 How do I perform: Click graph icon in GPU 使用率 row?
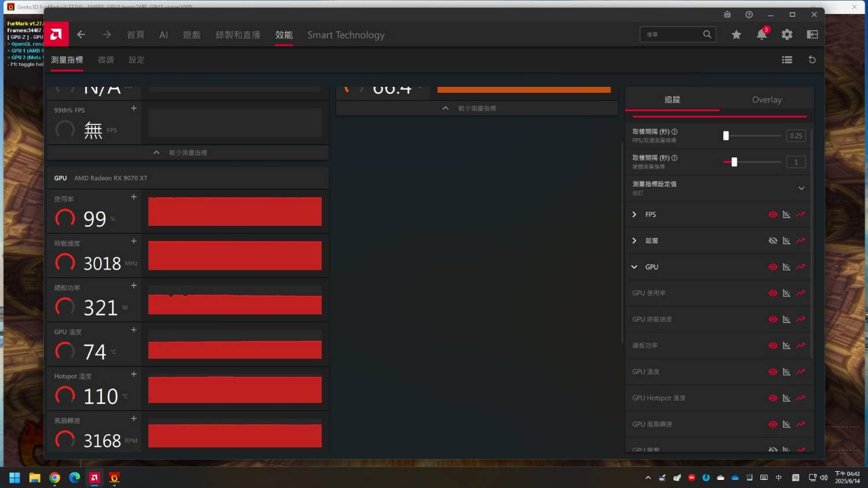tap(786, 293)
